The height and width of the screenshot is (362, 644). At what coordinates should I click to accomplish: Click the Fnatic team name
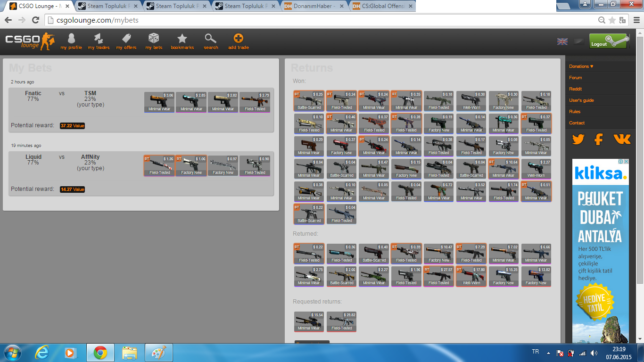(33, 93)
